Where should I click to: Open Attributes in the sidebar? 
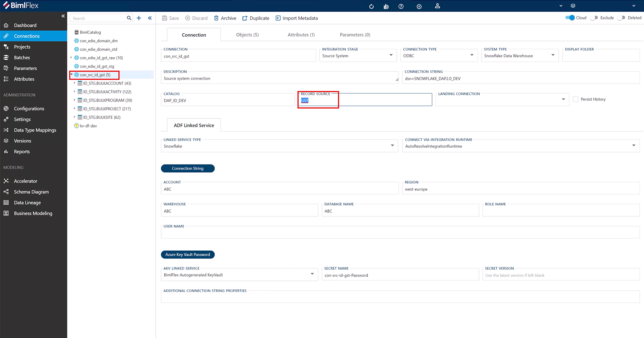pyautogui.click(x=33, y=79)
